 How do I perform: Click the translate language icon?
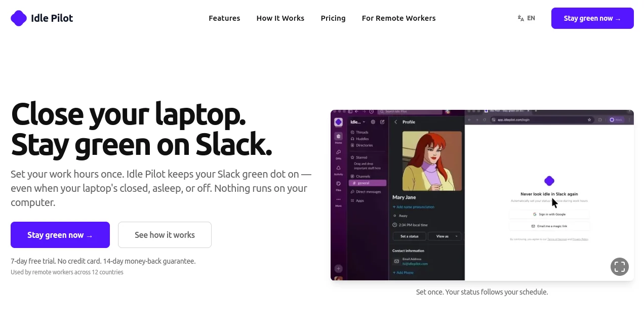(x=520, y=18)
